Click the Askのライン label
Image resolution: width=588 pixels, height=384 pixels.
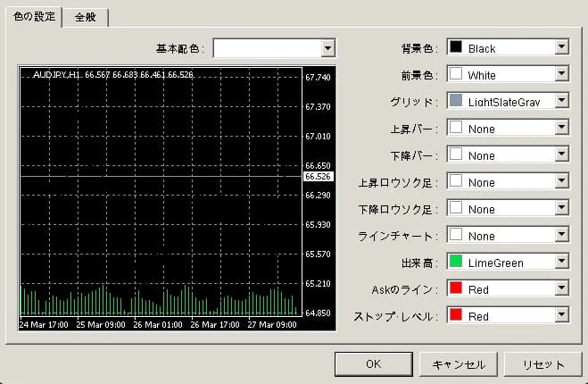coord(404,289)
